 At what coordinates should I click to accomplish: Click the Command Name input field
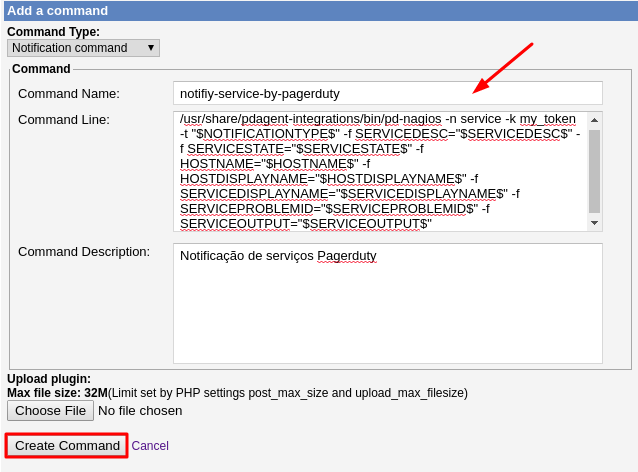tap(387, 93)
